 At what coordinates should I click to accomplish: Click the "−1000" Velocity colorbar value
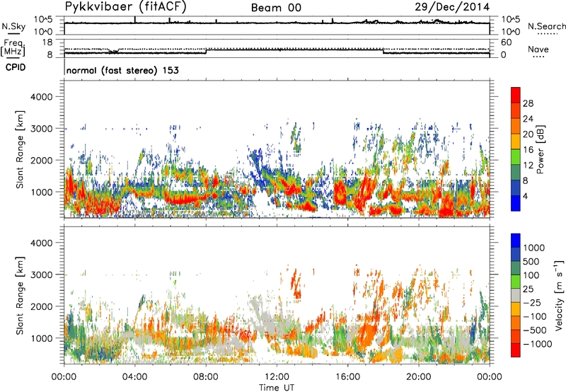pos(537,344)
